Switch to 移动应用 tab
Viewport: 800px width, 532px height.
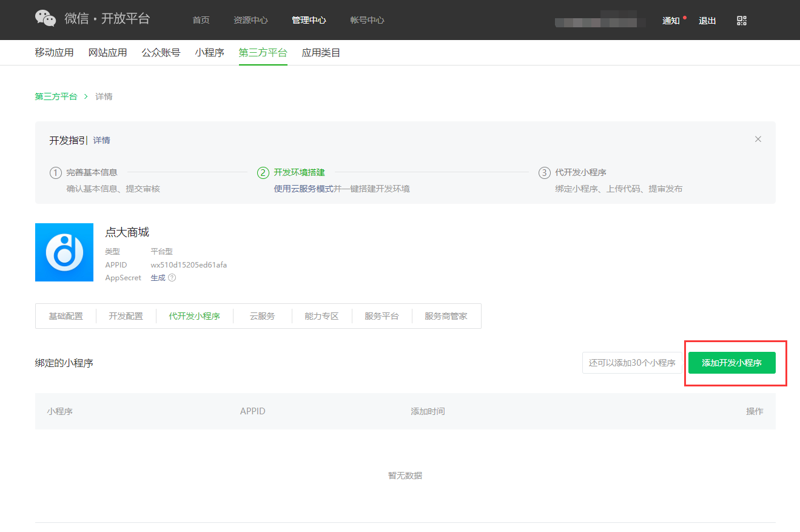55,53
